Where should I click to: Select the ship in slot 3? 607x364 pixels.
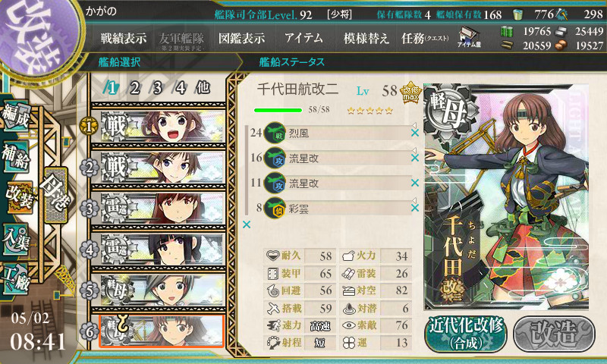[159, 209]
